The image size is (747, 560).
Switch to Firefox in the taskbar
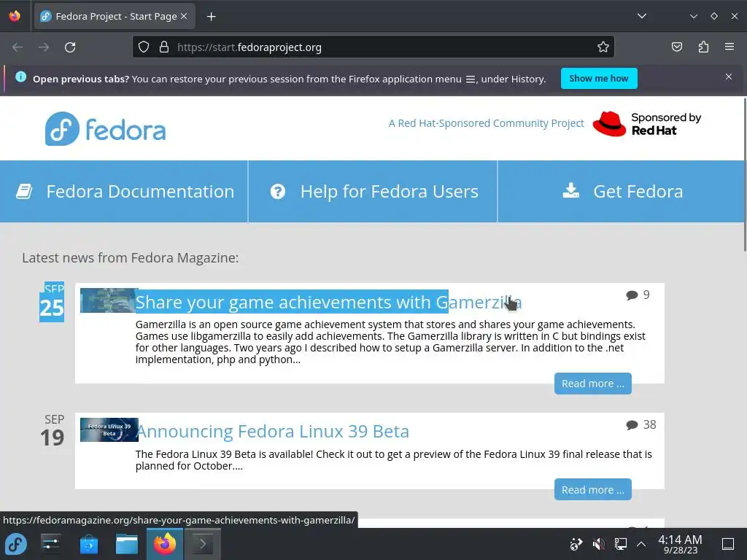coord(164,544)
